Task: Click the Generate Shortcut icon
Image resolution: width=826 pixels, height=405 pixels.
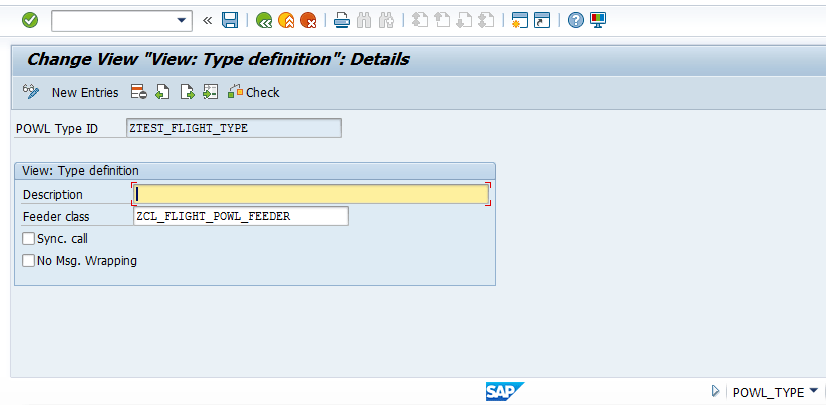Action: coord(542,21)
